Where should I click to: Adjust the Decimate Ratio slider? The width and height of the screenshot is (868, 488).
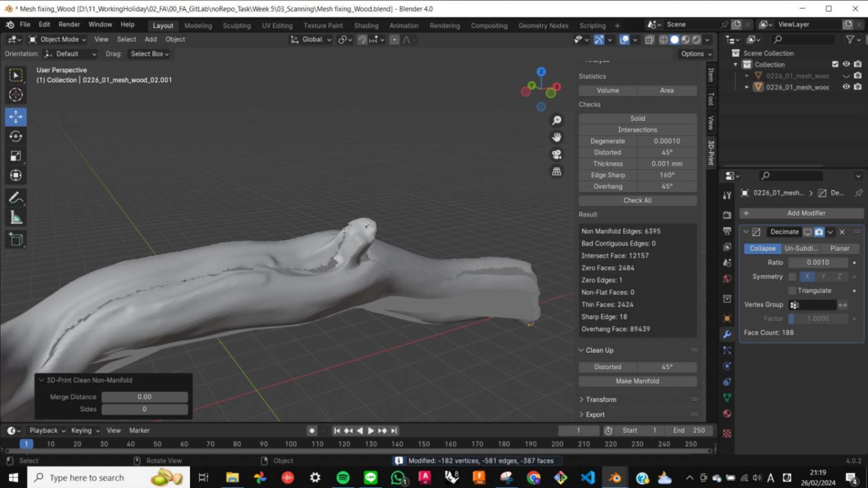click(817, 262)
